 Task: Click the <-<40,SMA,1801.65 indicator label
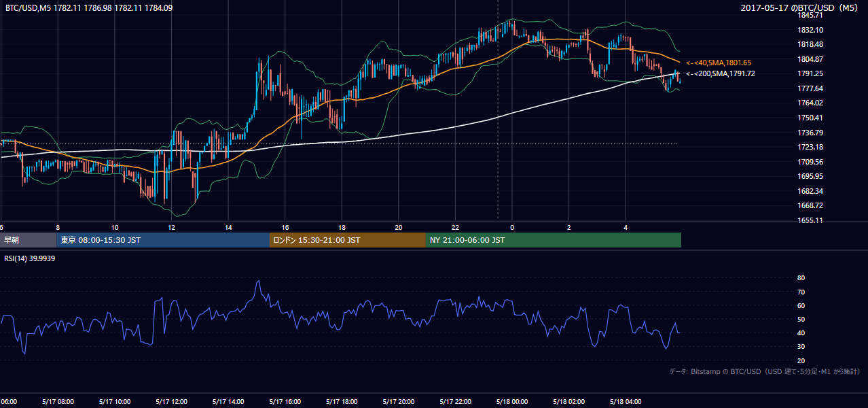coord(719,63)
